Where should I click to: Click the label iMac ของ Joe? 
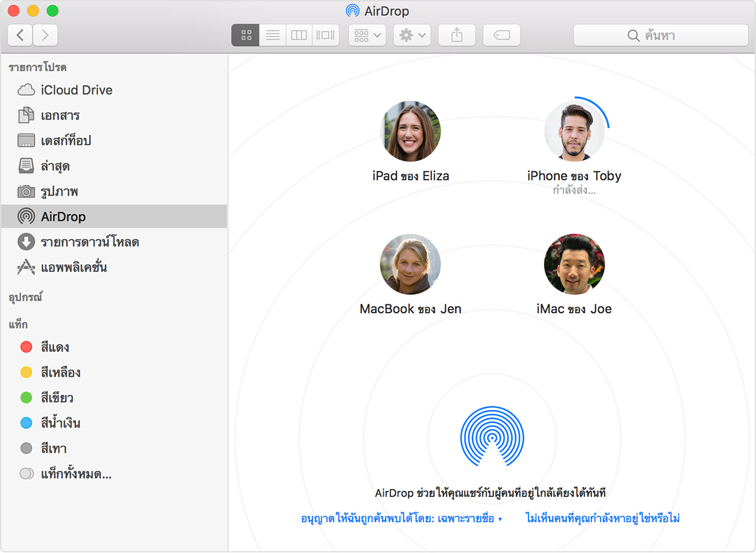[x=574, y=309]
